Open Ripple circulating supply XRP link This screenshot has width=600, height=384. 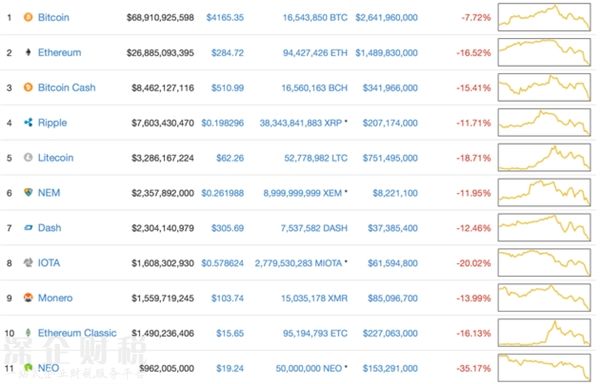tap(301, 123)
